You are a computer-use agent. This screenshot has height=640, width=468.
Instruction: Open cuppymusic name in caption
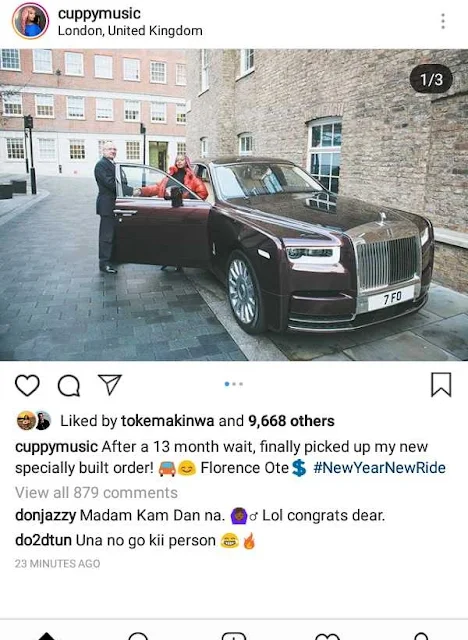pyautogui.click(x=56, y=447)
